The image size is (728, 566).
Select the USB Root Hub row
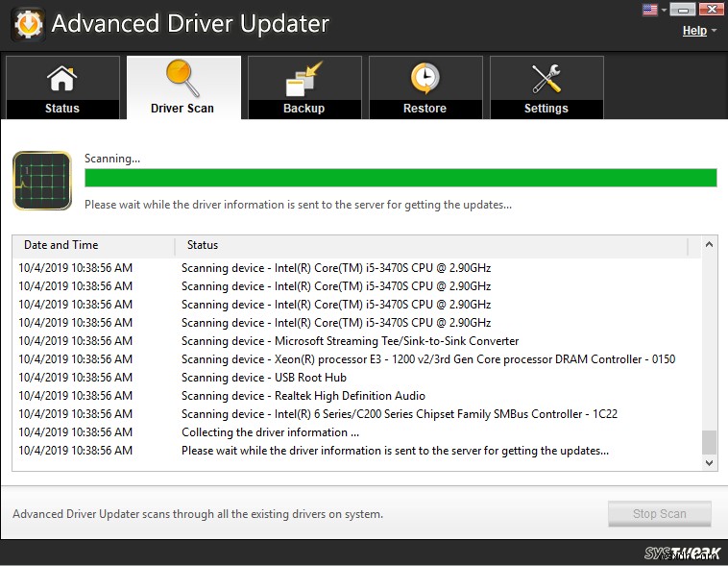[356, 378]
